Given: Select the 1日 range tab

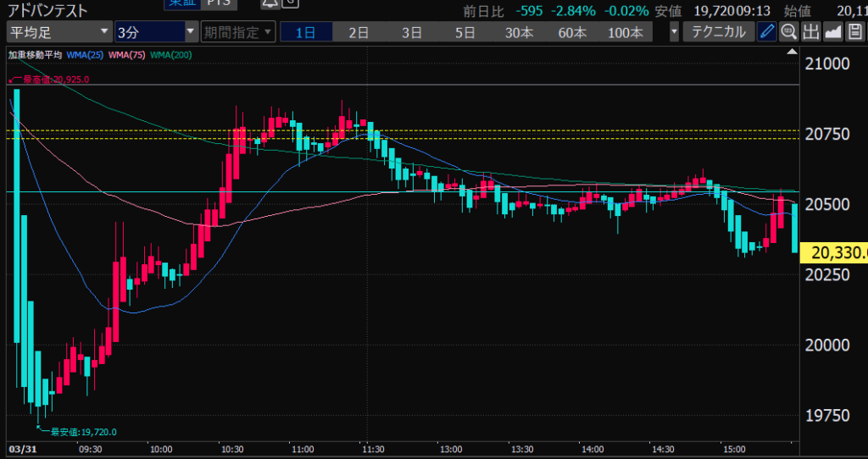Looking at the screenshot, I should [x=305, y=32].
